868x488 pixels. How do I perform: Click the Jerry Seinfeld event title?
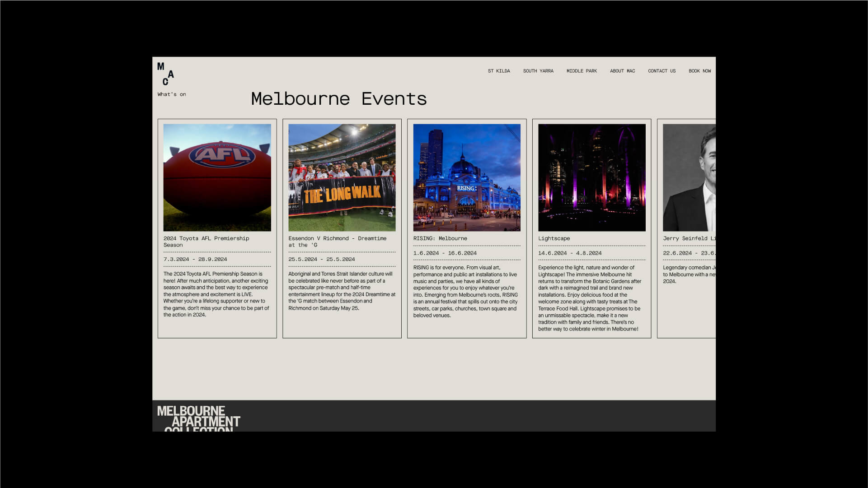tap(689, 238)
